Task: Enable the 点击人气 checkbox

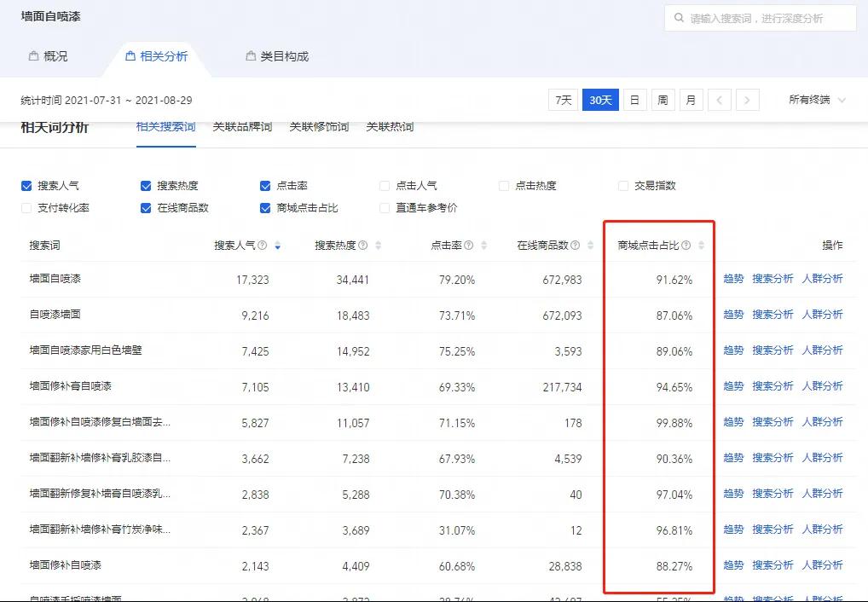Action: click(x=385, y=185)
